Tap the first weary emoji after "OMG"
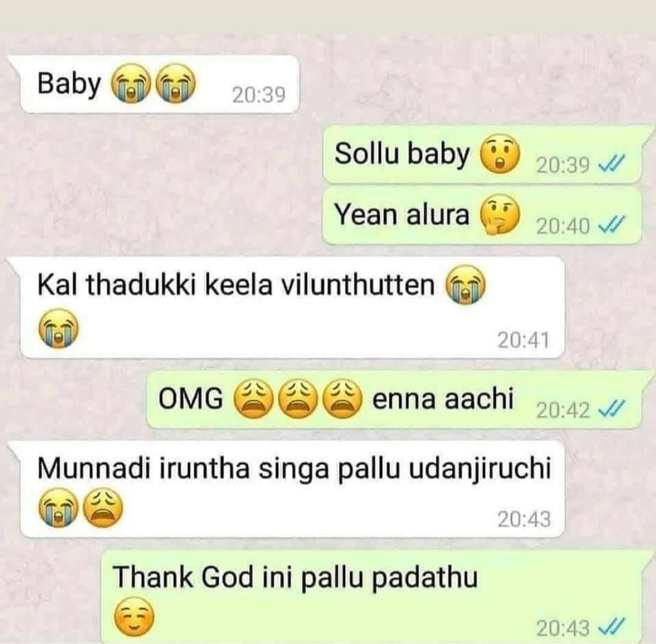 coord(252,399)
